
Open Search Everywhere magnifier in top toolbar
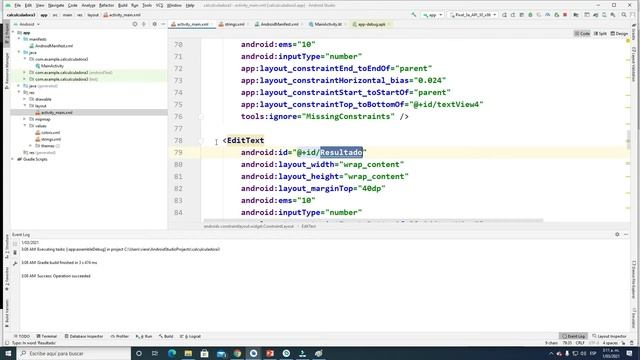624,15
